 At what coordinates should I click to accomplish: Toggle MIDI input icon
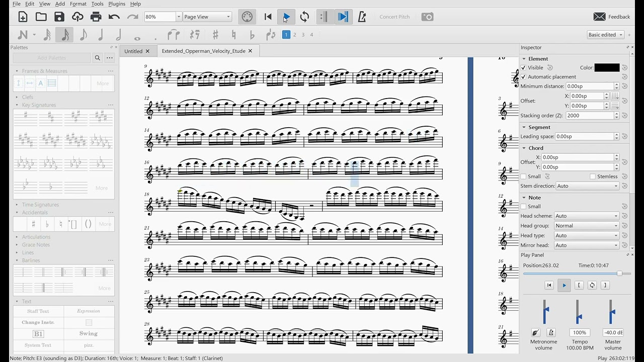(247, 17)
